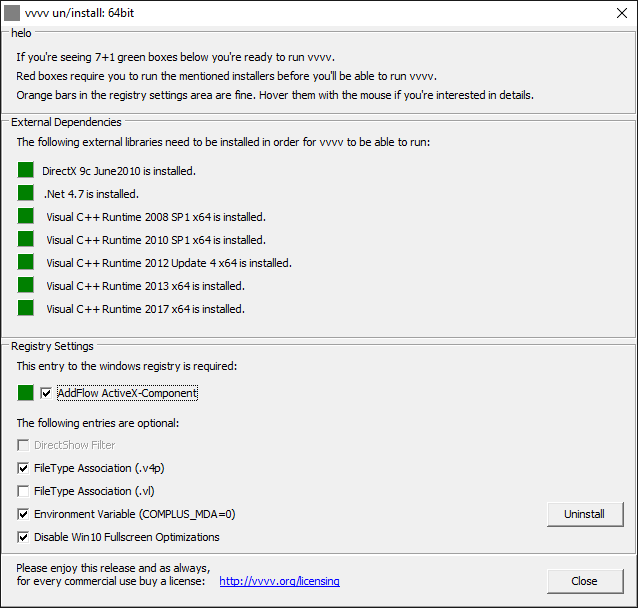This screenshot has height=608, width=638.
Task: Click green box beside AddFlow ActiveX-Component
Action: point(26,393)
